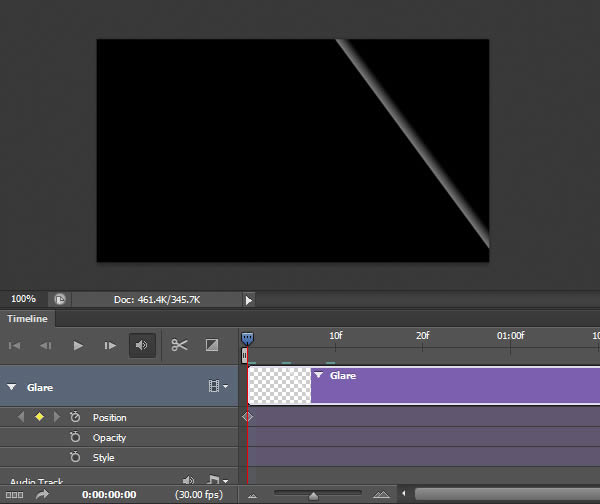The width and height of the screenshot is (600, 504).
Task: Click the blue playhead marker
Action: click(247, 338)
